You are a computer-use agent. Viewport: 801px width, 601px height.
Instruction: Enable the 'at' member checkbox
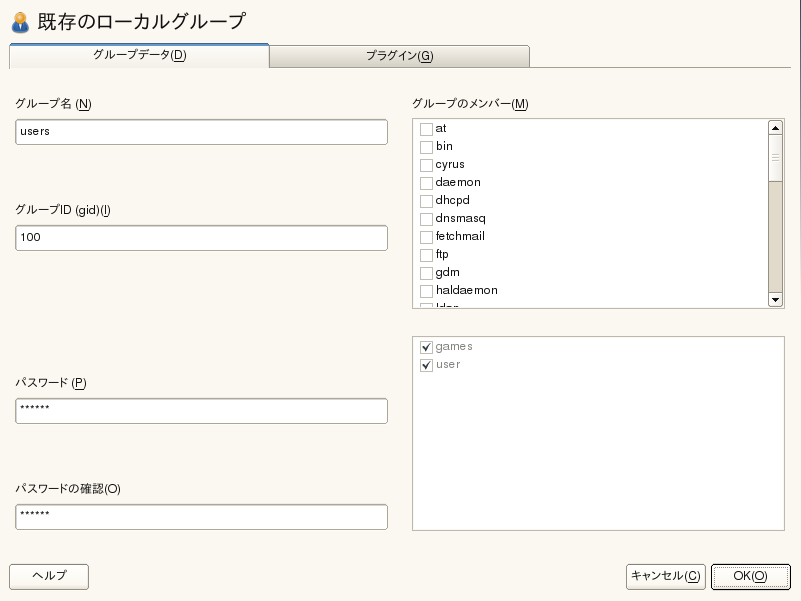click(x=427, y=129)
